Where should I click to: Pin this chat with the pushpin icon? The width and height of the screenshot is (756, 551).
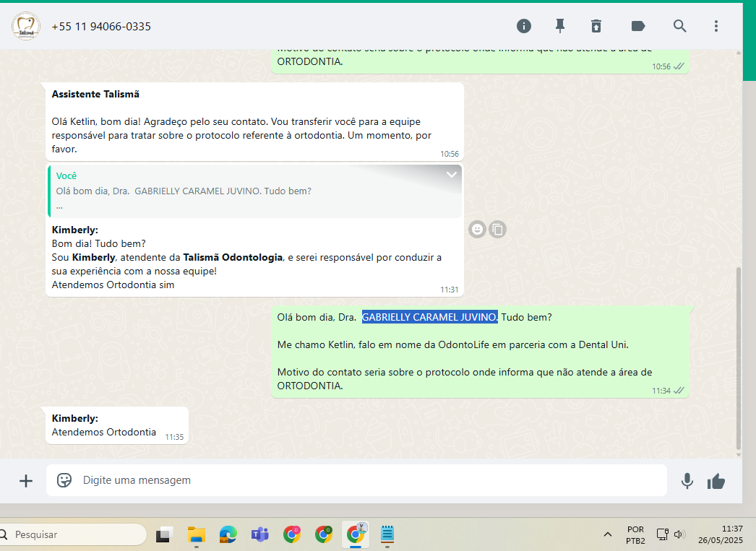pyautogui.click(x=559, y=26)
